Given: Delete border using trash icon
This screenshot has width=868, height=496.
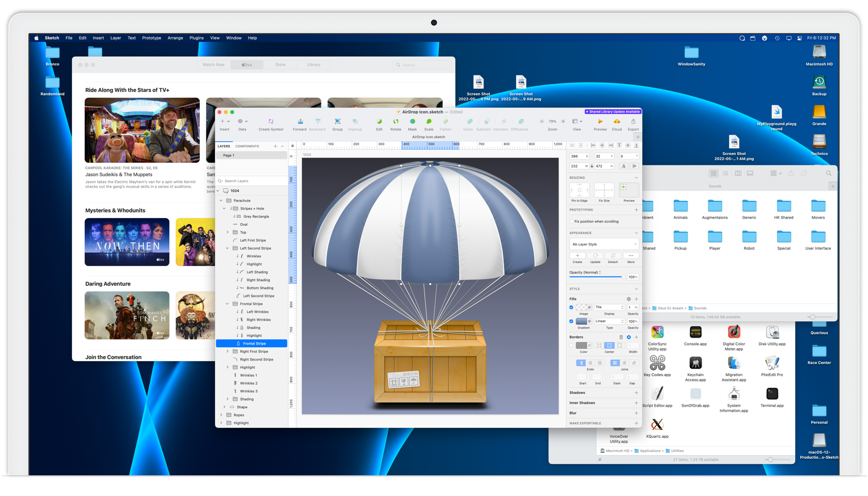Looking at the screenshot, I should [x=621, y=337].
